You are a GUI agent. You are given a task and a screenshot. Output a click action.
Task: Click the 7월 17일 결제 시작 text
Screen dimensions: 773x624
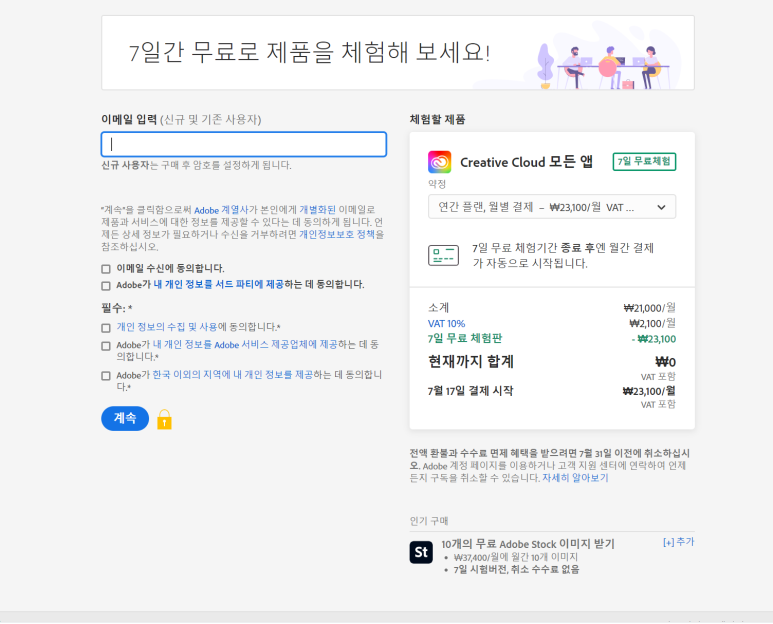[x=470, y=391]
